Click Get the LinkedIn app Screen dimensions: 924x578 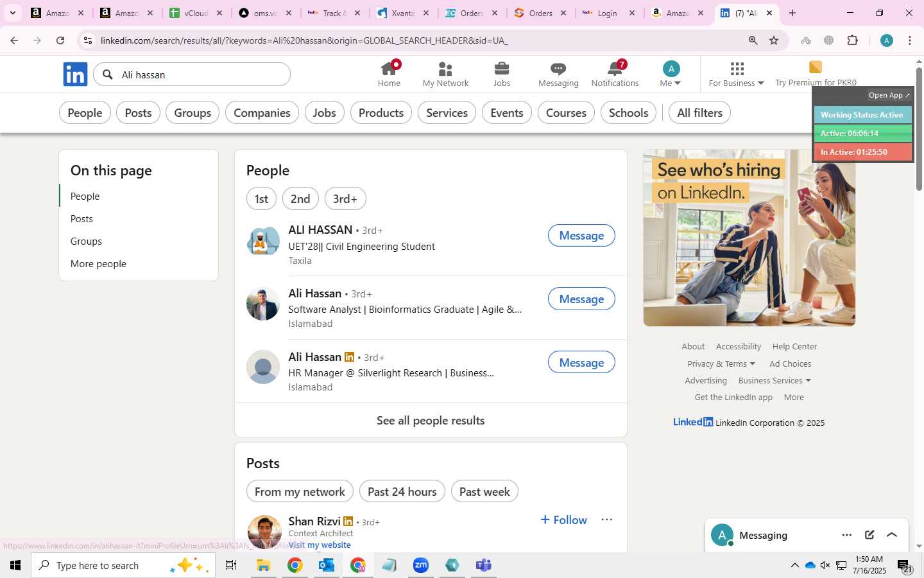pos(733,398)
